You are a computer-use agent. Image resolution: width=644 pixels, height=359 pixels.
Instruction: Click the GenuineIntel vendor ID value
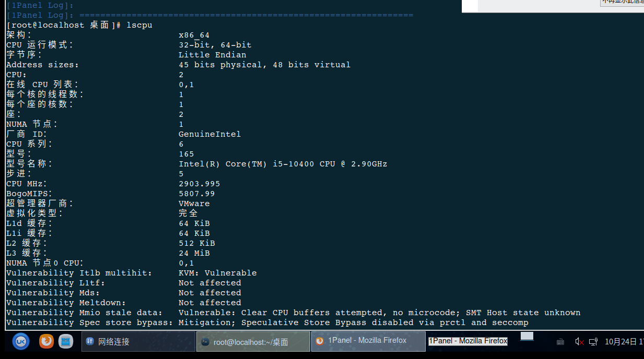pyautogui.click(x=209, y=134)
